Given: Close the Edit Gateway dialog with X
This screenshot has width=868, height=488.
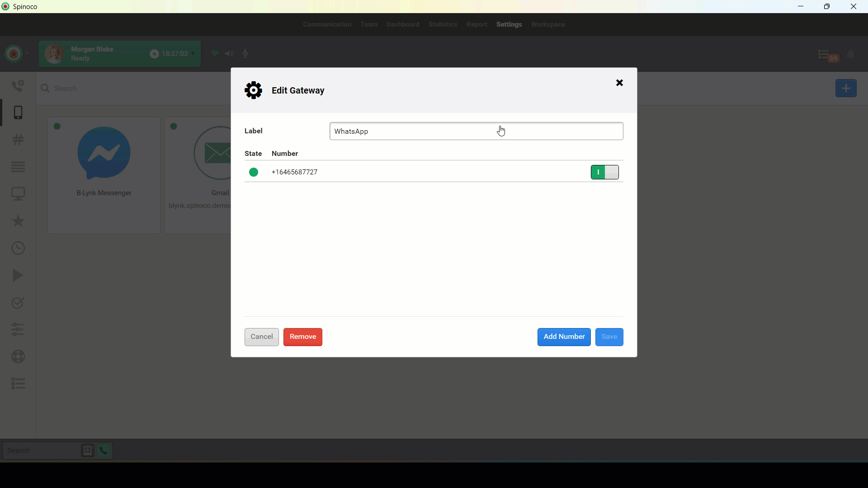Looking at the screenshot, I should click(619, 83).
